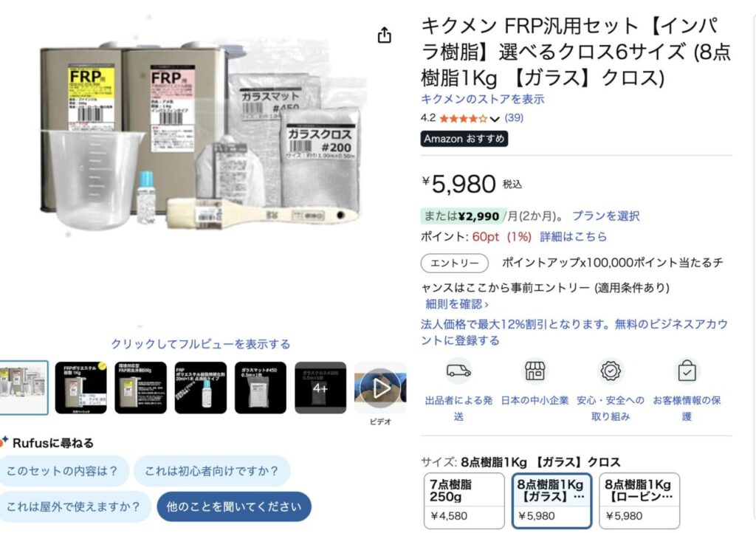This screenshot has height=533, width=756.
Task: Click the 他のことを聞いてください button
Action: tap(234, 506)
